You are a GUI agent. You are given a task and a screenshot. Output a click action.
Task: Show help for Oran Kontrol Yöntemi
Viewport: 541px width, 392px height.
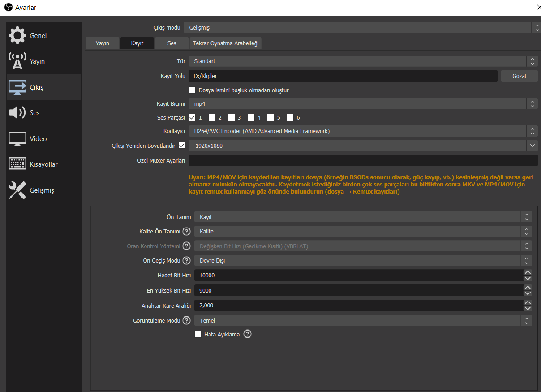[187, 246]
